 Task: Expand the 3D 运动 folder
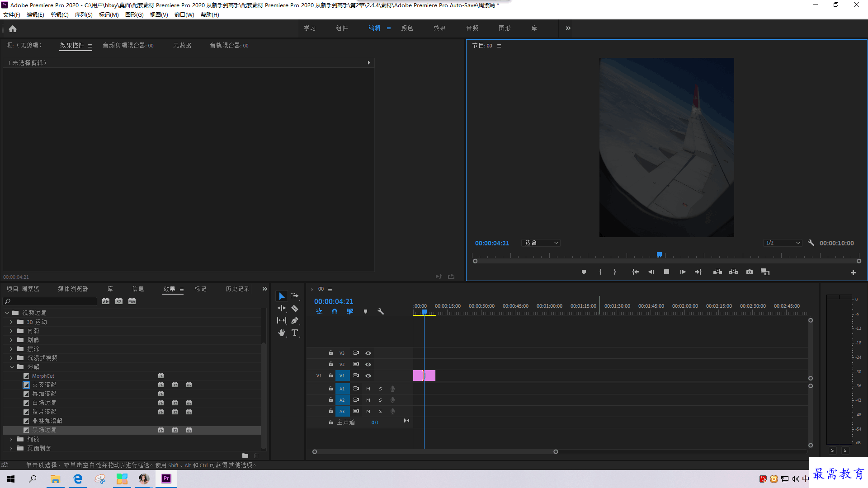click(x=11, y=322)
